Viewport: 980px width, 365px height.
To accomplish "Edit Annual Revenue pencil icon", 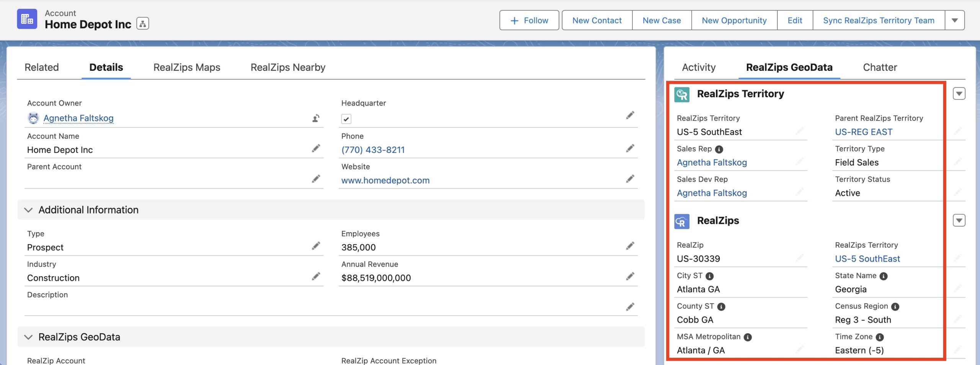I will (630, 276).
